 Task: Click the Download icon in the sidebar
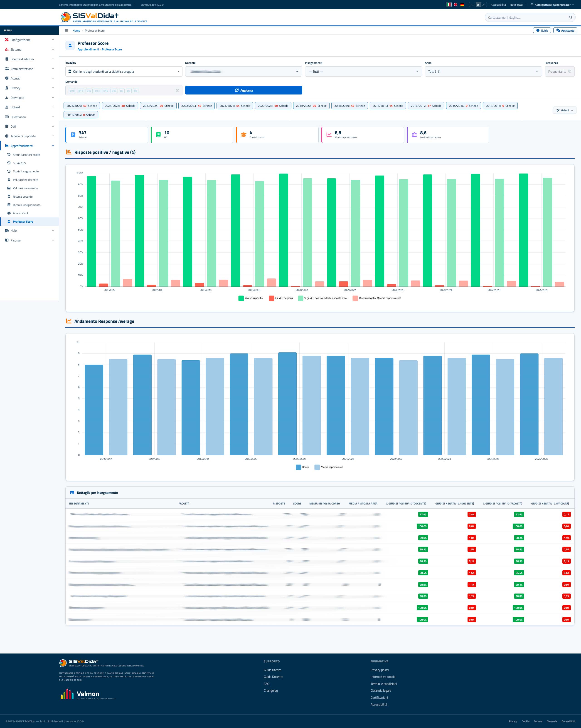point(7,98)
